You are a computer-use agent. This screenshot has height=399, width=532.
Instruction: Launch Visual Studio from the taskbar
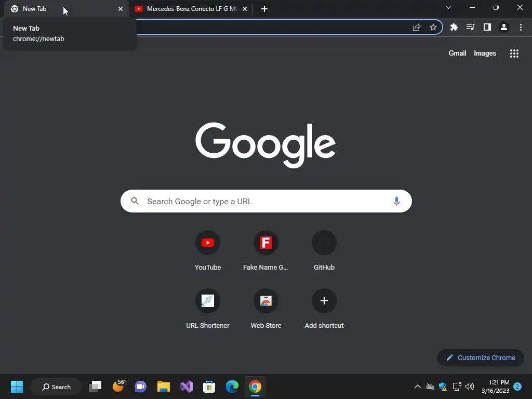point(187,387)
